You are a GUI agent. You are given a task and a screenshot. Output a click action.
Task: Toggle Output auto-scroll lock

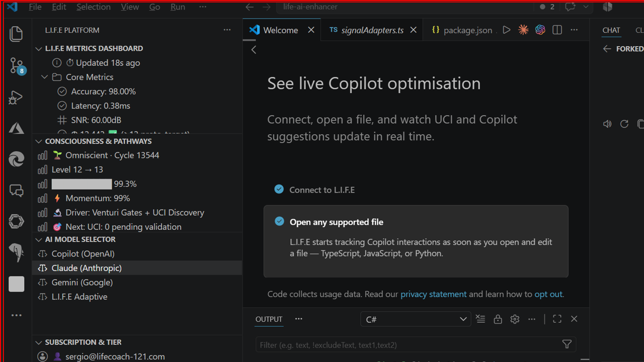(x=498, y=319)
